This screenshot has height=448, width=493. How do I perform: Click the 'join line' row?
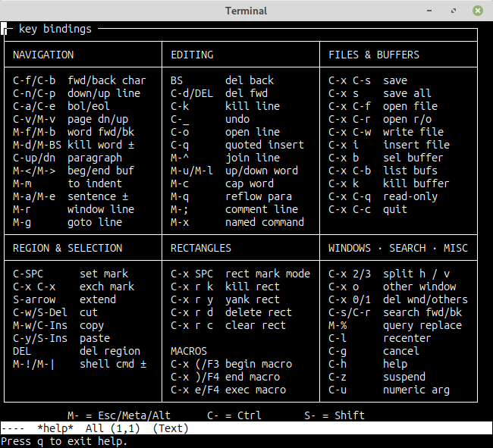[225, 158]
